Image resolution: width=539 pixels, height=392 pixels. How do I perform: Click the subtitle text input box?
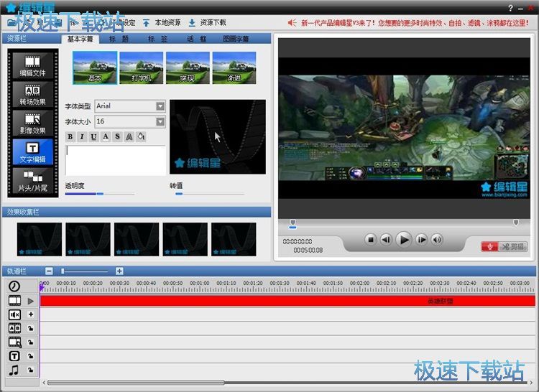pyautogui.click(x=116, y=161)
